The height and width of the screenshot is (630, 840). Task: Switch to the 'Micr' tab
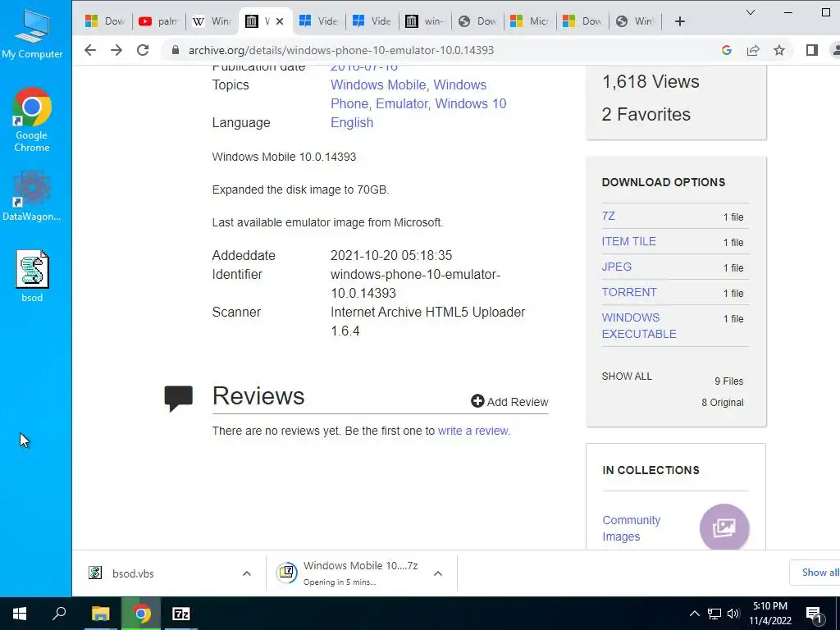pos(531,21)
